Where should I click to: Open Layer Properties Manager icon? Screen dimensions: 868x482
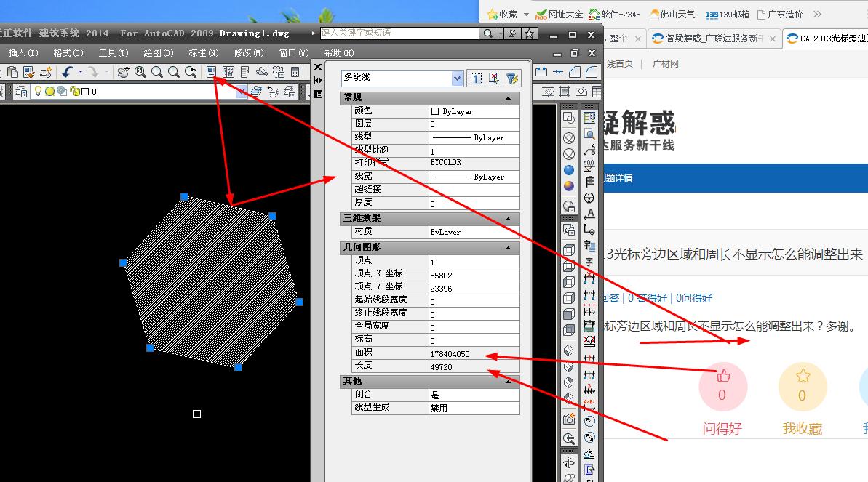click(x=21, y=92)
